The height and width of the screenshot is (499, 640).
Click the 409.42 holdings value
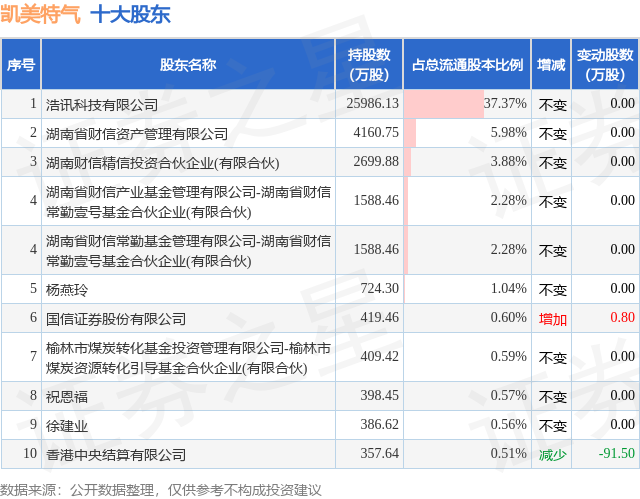point(379,356)
